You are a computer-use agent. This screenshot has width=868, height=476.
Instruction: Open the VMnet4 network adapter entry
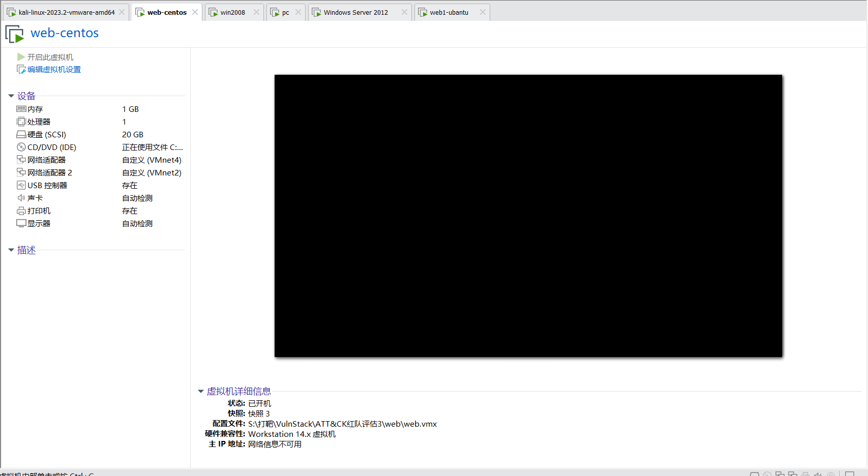pyautogui.click(x=46, y=160)
